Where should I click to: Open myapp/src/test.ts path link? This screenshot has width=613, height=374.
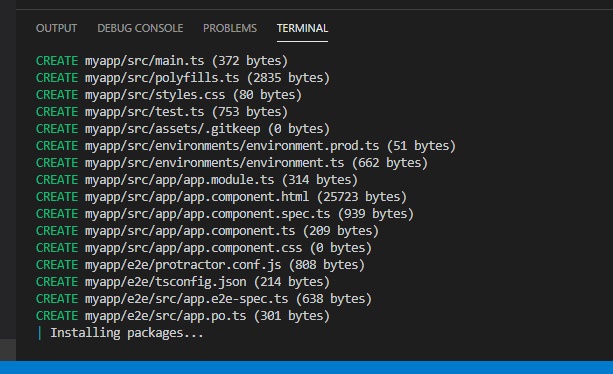pyautogui.click(x=144, y=112)
